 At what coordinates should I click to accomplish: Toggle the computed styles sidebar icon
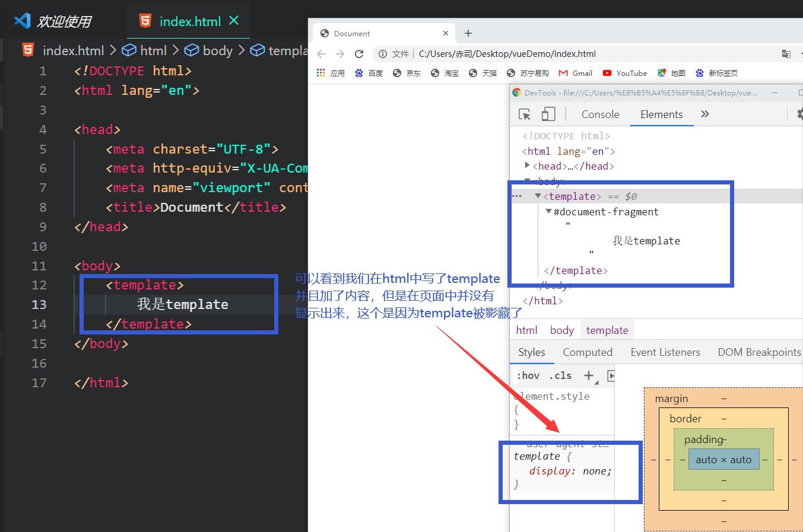point(611,375)
